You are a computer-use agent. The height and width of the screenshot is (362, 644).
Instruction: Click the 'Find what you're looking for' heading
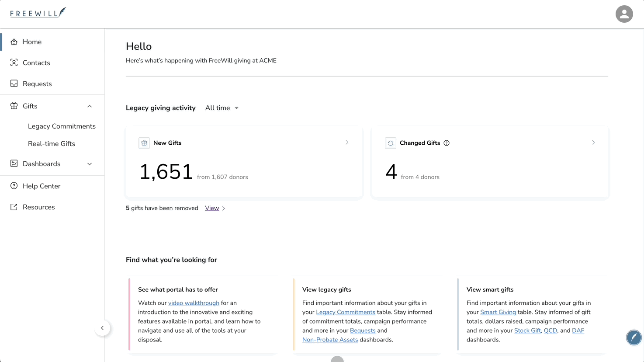tap(171, 260)
